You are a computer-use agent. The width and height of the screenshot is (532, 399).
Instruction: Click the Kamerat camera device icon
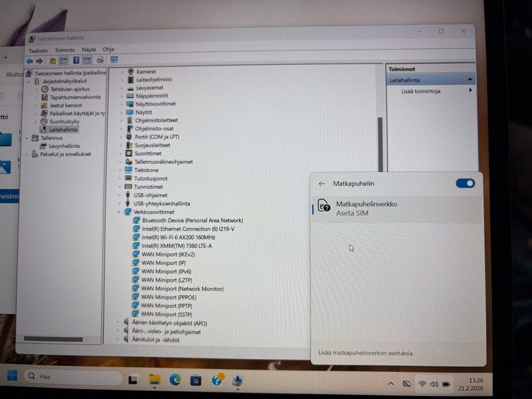(x=131, y=71)
